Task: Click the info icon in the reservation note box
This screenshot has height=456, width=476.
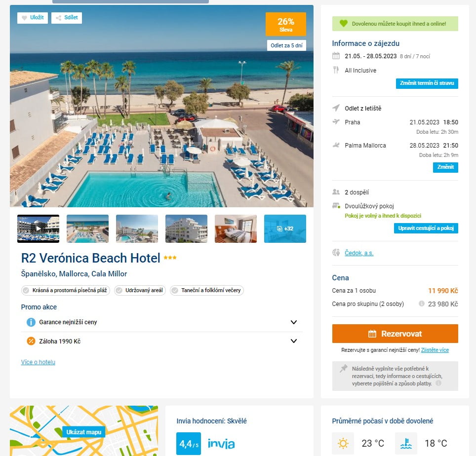Action: [438, 383]
